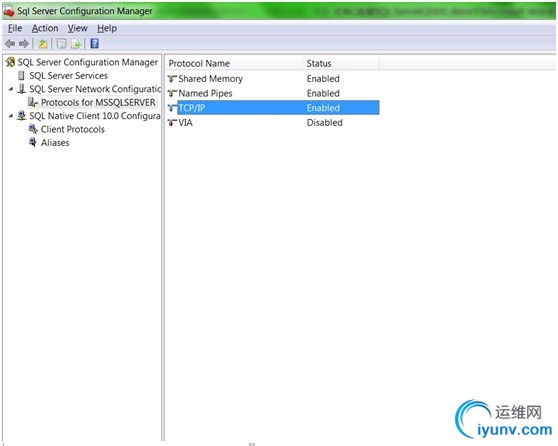Collapse SQL Server Network Configuration node

(11, 89)
